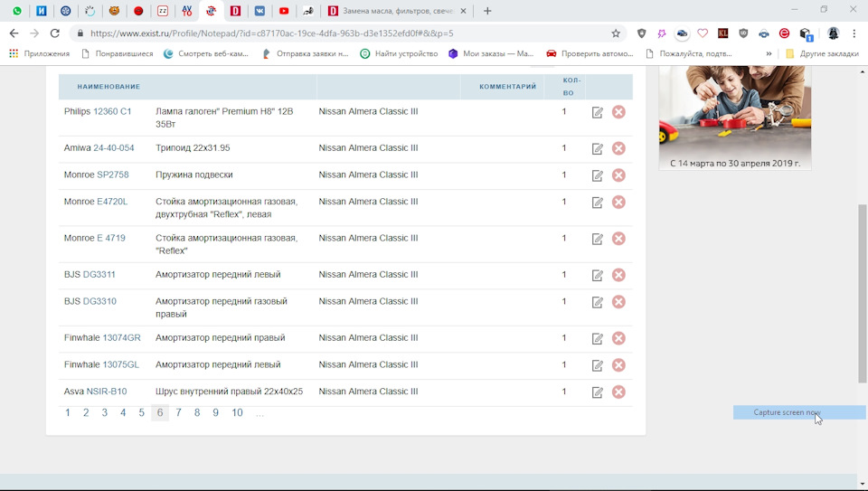Expand the hidden bookmarks chevron
The image size is (868, 491).
pyautogui.click(x=769, y=53)
